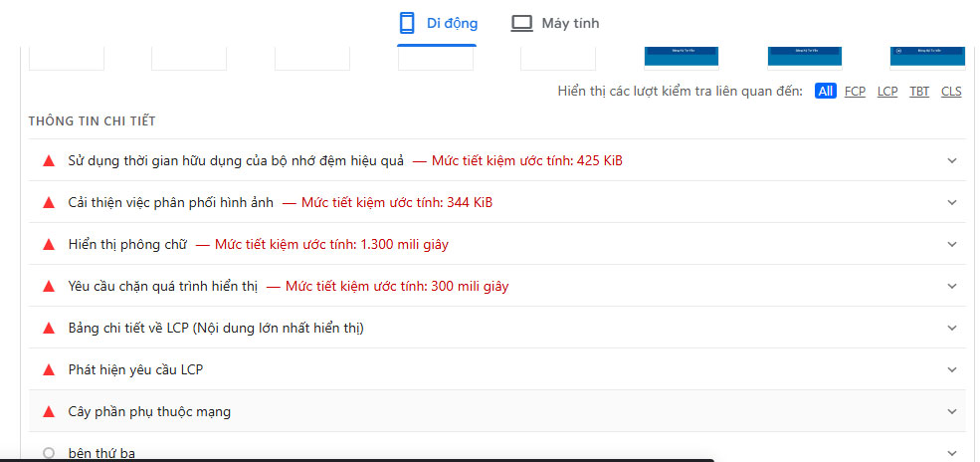Screen dimensions: 980x462
Task: Filter audits by CLS
Action: [x=951, y=92]
